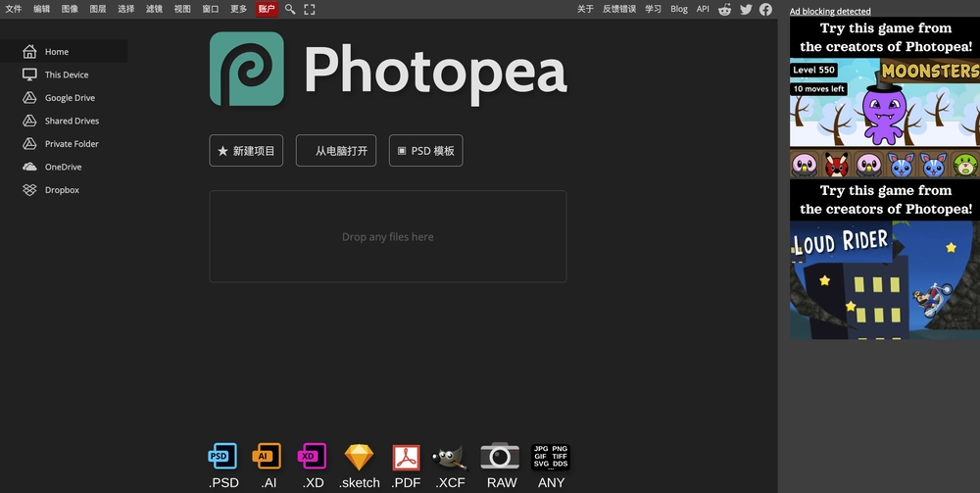Click the This Device monitor icon
This screenshot has width=980, height=493.
[x=29, y=74]
